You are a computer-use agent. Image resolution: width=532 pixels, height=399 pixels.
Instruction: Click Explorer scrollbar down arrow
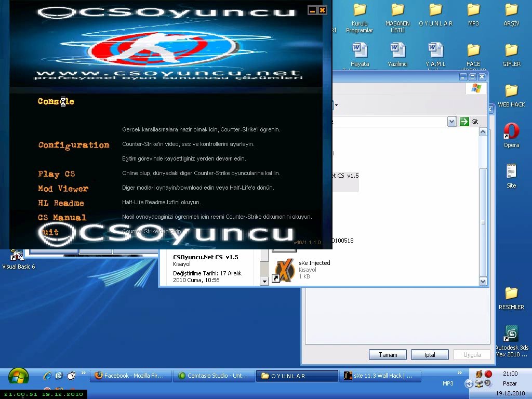click(483, 281)
